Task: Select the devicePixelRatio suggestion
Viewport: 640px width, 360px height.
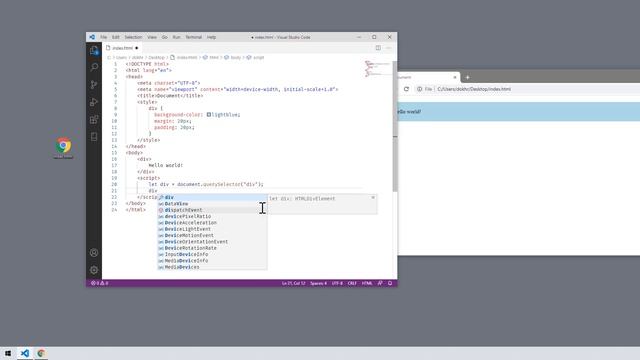Action: pos(212,216)
